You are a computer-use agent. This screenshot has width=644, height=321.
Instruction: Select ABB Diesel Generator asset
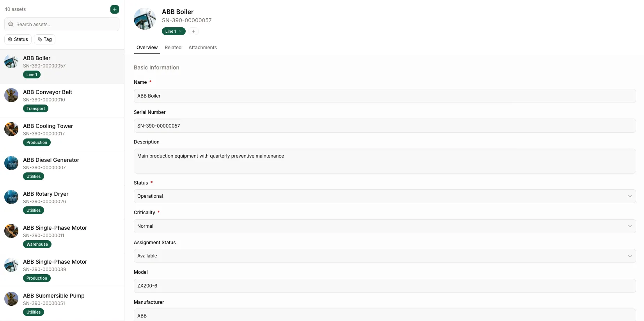pos(62,168)
